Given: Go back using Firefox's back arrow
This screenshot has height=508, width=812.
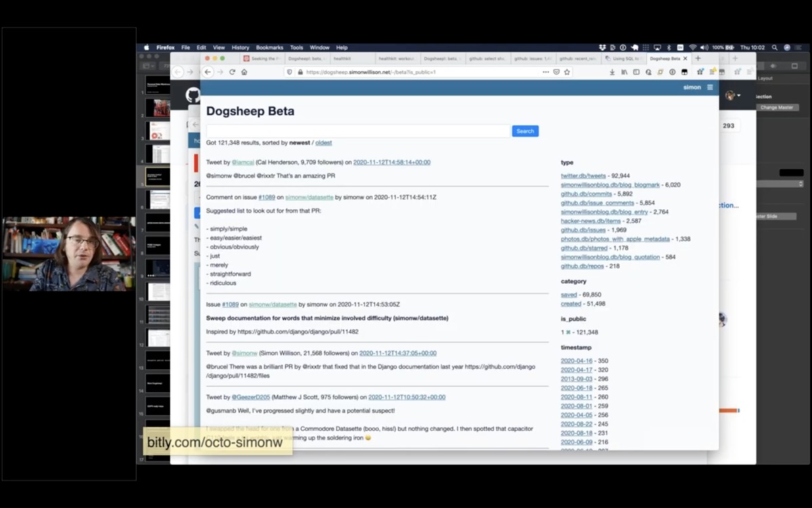Looking at the screenshot, I should [x=208, y=72].
